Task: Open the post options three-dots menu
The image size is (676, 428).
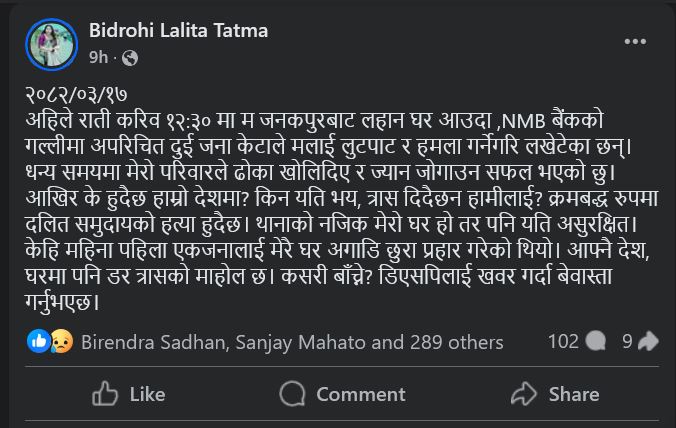Action: point(635,42)
